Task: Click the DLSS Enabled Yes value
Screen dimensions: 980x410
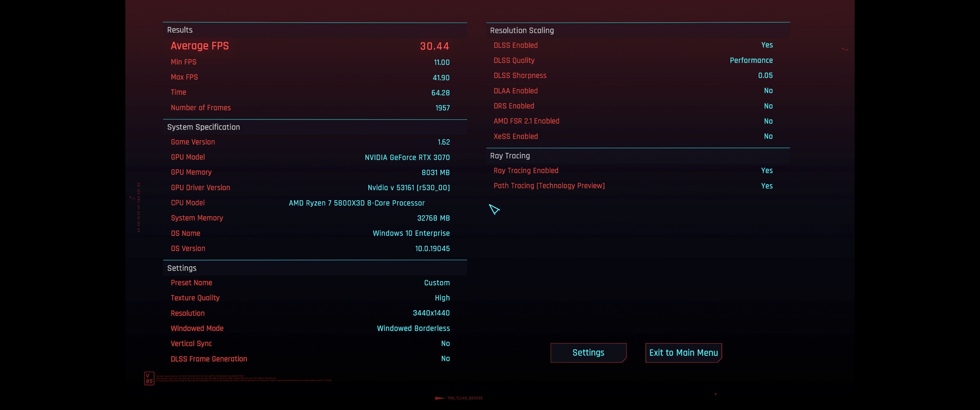Action: tap(767, 45)
